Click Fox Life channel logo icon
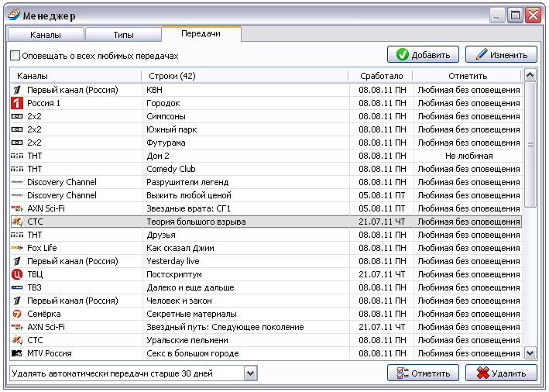Screen dimensions: 549x392 coord(17,248)
